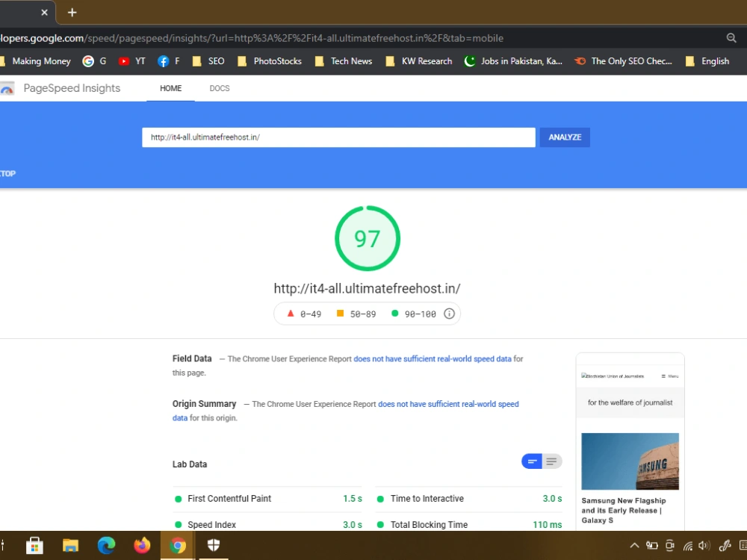Switch to the DESKTOP results tab
The height and width of the screenshot is (560, 747).
point(7,173)
